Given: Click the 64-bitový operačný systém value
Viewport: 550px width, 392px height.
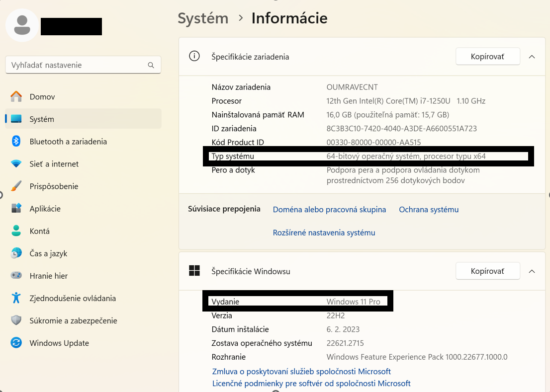Looking at the screenshot, I should 406,156.
